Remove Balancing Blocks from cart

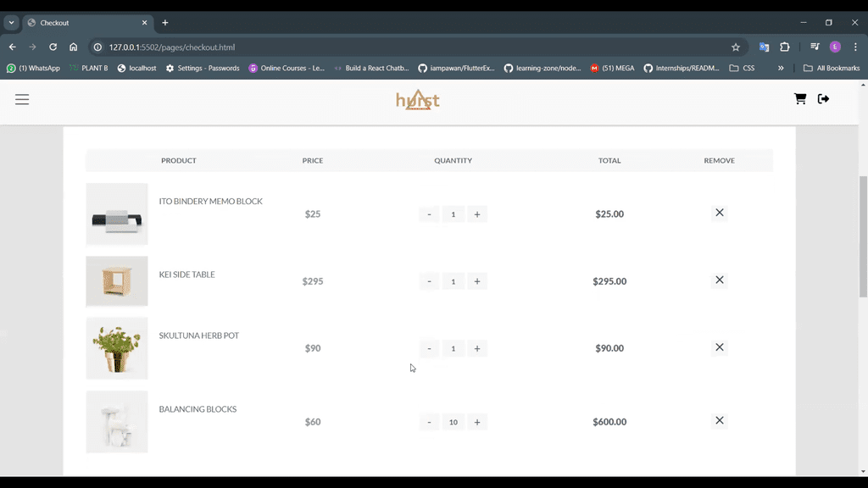pos(719,421)
